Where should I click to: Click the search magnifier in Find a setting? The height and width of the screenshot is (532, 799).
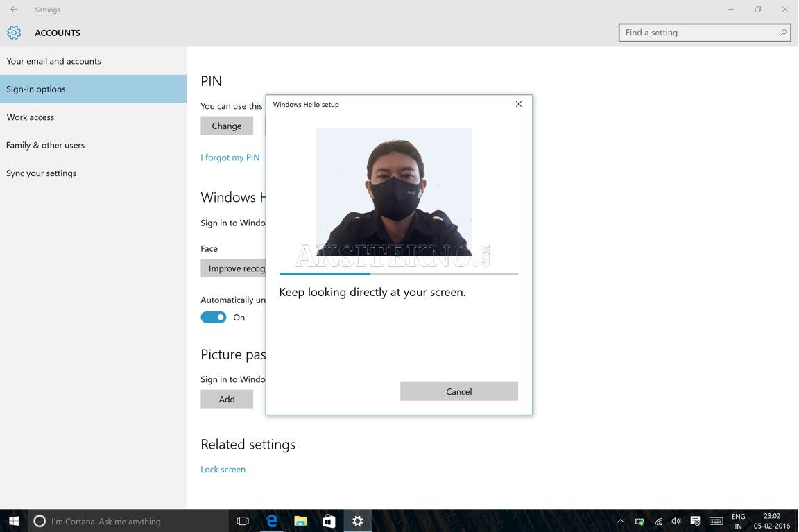click(x=782, y=33)
